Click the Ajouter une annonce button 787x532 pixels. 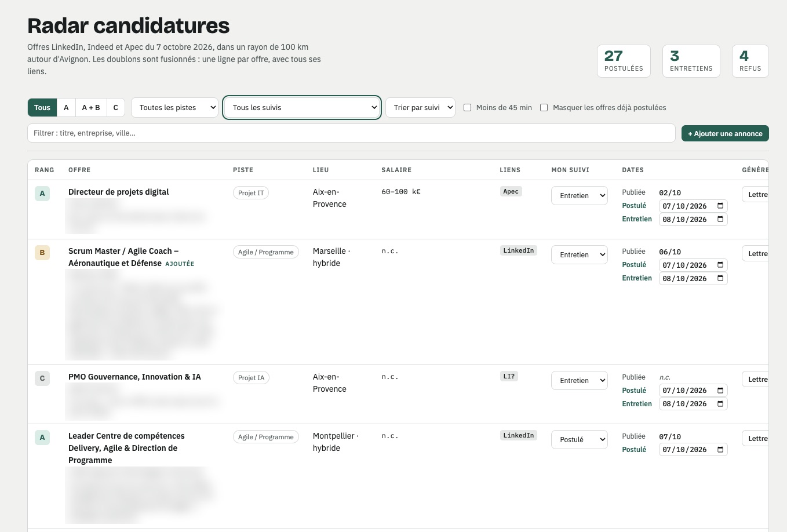(725, 133)
